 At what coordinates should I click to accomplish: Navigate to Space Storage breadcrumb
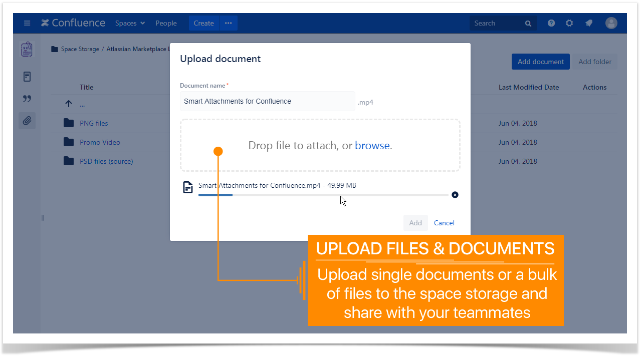pyautogui.click(x=80, y=49)
